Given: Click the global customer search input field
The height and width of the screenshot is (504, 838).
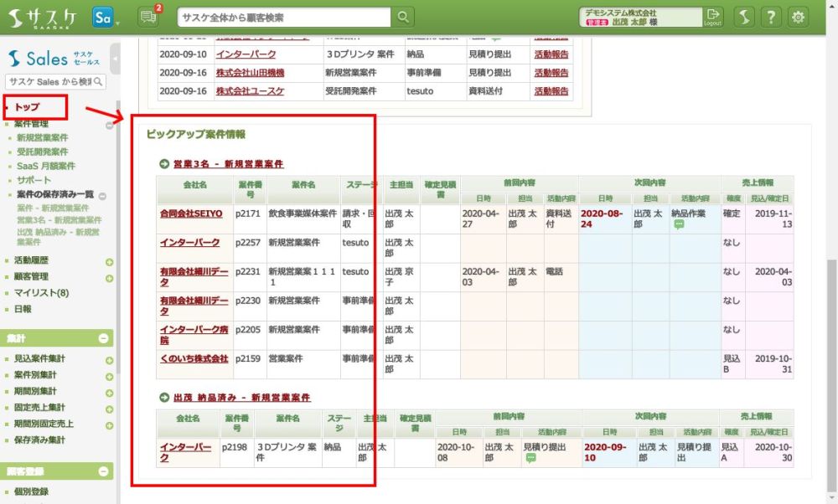Looking at the screenshot, I should coord(285,17).
